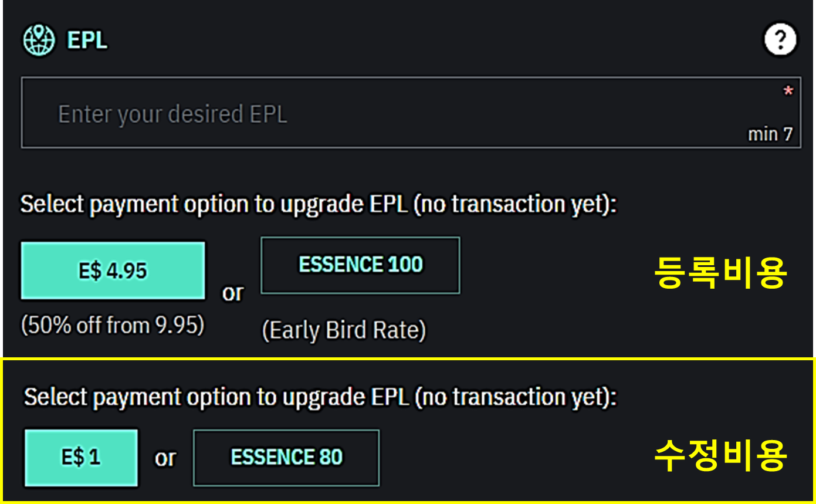Click the 'min 7' hint label
This screenshot has width=816, height=504.
click(770, 134)
